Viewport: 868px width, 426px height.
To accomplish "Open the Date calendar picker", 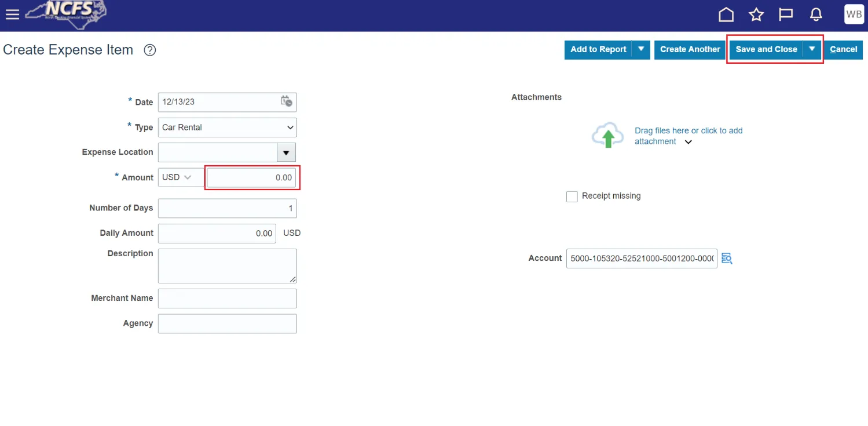I will [287, 101].
